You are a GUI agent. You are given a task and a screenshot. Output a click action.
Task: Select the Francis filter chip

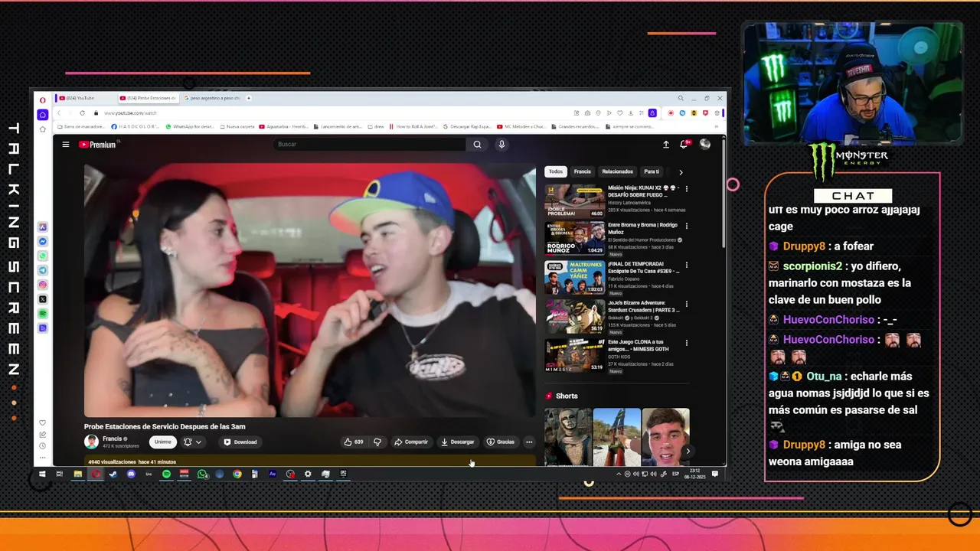pos(583,171)
